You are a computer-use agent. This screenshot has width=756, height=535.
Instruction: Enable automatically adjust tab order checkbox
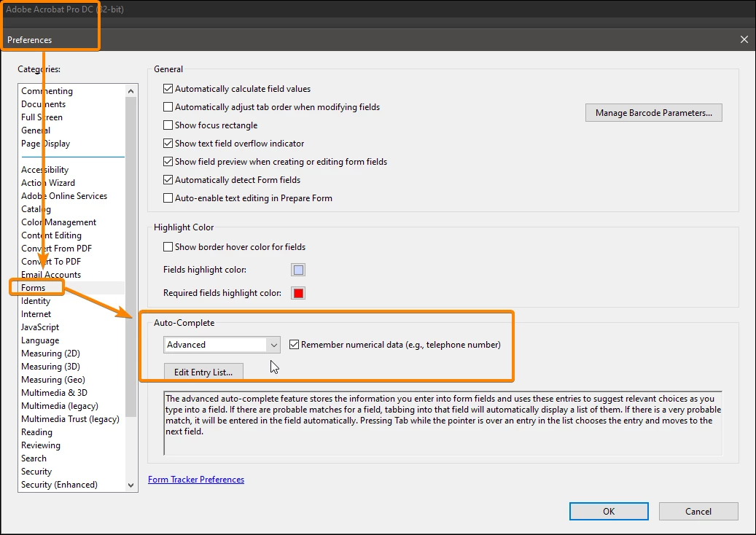point(168,107)
